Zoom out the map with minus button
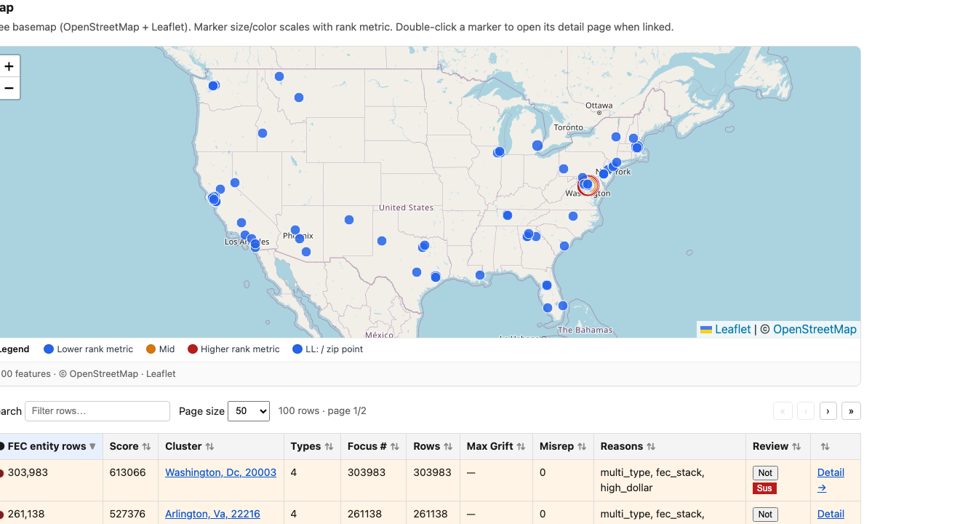This screenshot has width=960, height=524. tap(9, 88)
